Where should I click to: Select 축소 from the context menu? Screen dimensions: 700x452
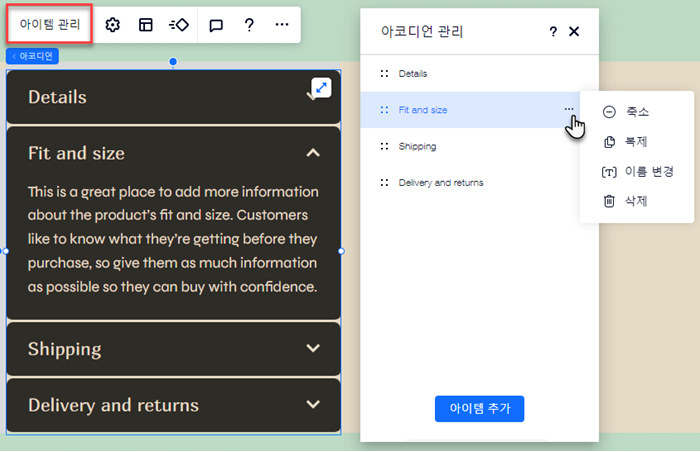coord(637,111)
